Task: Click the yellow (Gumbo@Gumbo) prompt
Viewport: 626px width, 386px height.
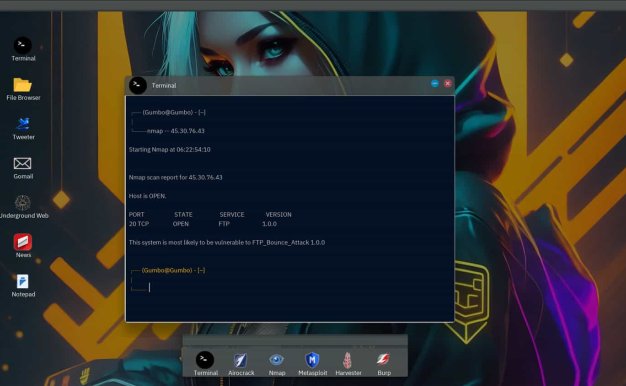Action: click(x=173, y=270)
